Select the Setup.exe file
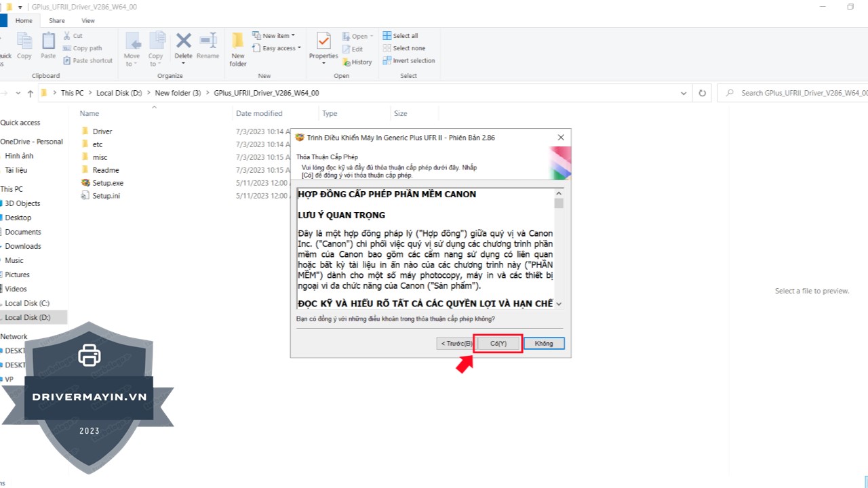This screenshot has height=488, width=868. 108,183
